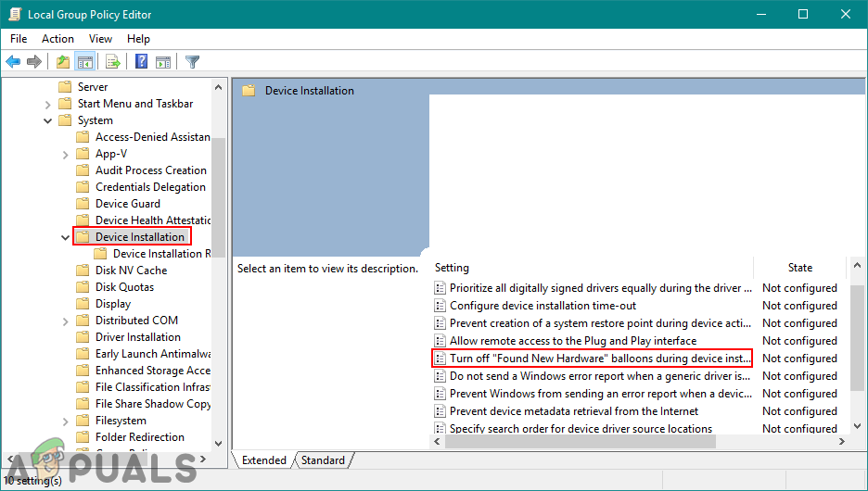The width and height of the screenshot is (868, 491).
Task: Toggle Show/Hide Console Tree icon
Action: tap(84, 61)
